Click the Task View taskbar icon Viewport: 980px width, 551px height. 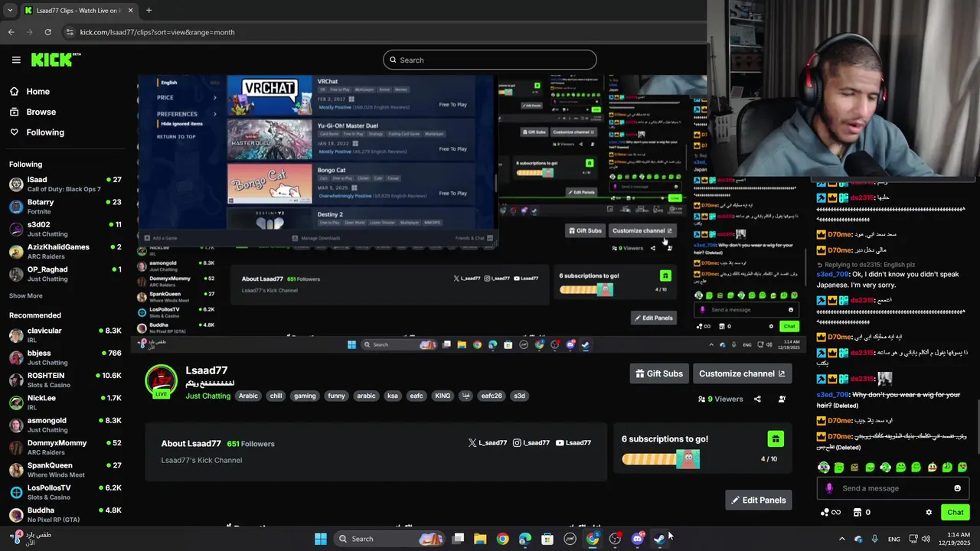click(458, 539)
